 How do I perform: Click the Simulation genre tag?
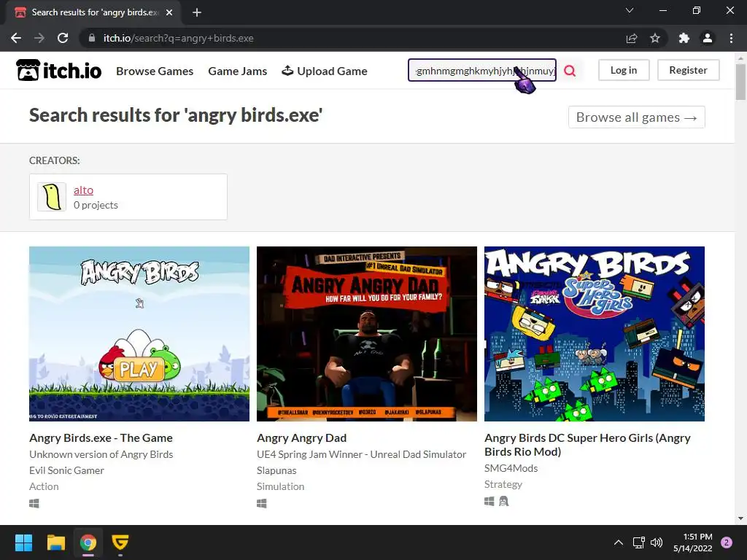tap(281, 486)
